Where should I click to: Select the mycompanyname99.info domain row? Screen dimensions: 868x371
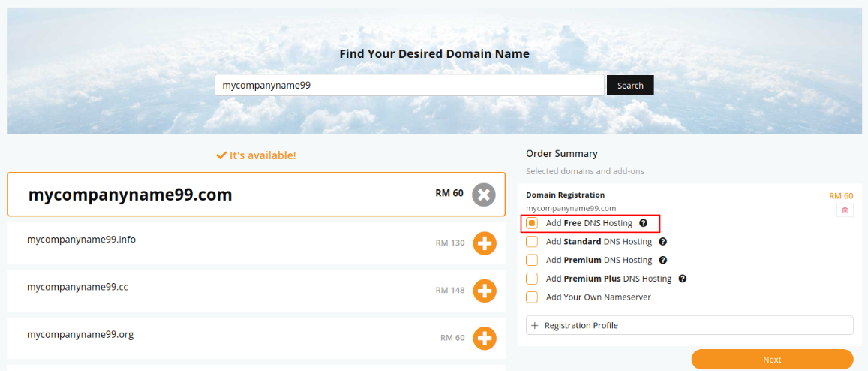tap(257, 243)
